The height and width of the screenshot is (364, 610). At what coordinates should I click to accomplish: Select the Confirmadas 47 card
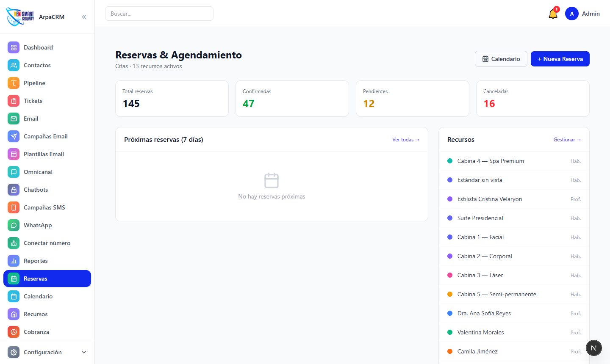click(292, 99)
